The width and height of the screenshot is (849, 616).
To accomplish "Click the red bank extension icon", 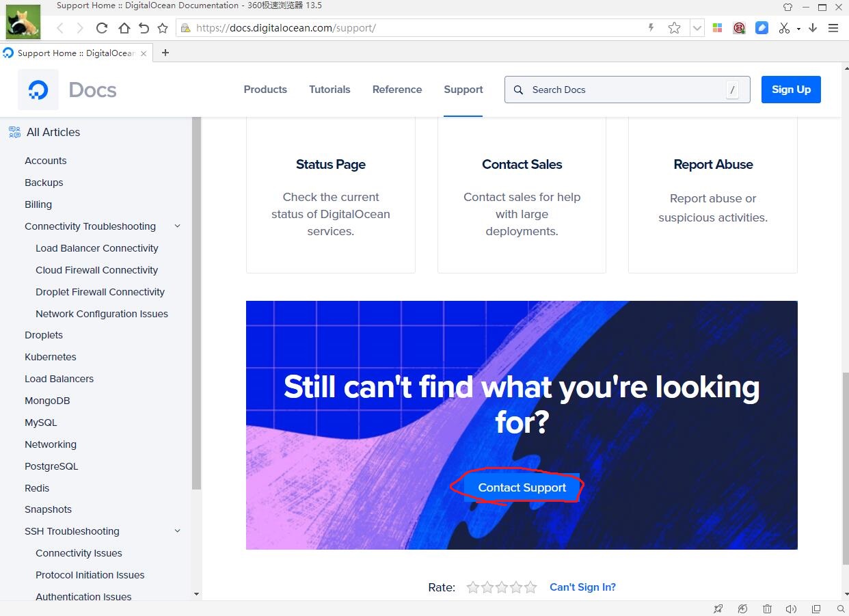I will 739,28.
